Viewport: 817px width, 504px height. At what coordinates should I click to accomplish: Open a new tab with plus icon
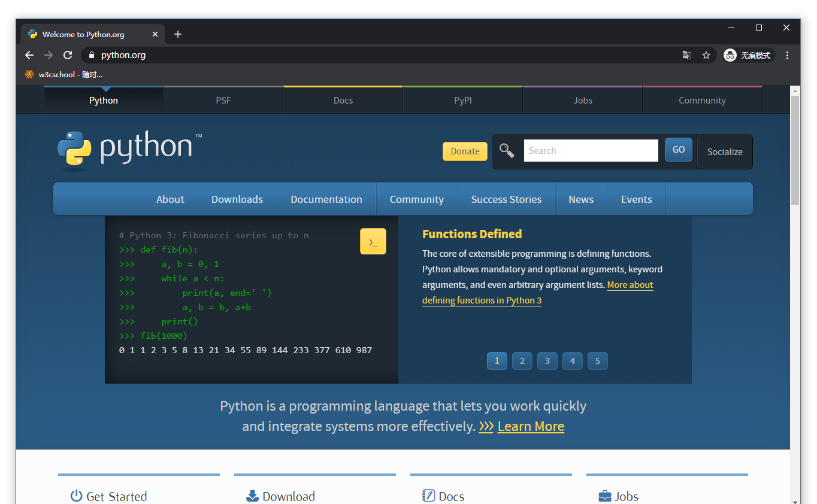point(178,34)
